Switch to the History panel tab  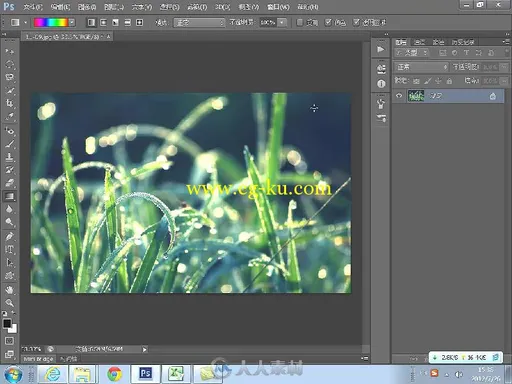coord(463,42)
